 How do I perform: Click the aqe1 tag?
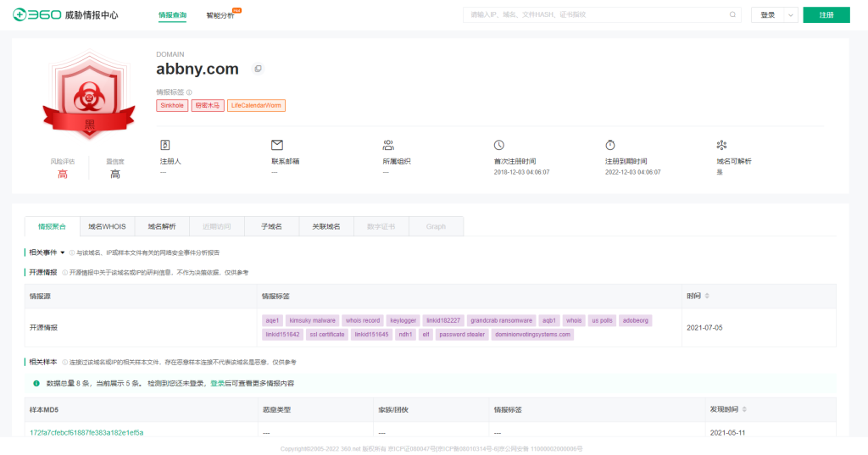(272, 320)
